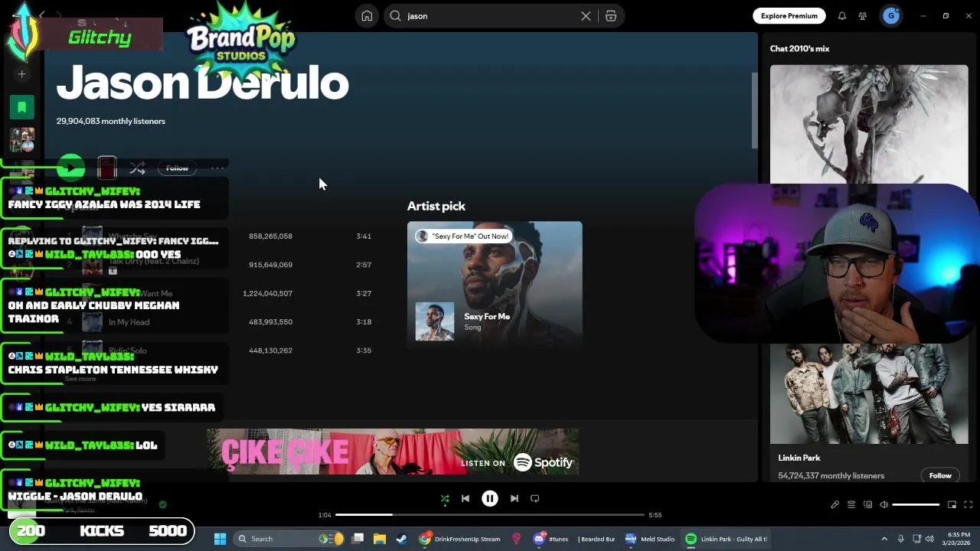Image resolution: width=980 pixels, height=551 pixels.
Task: Mute with the speaker volume icon
Action: [x=884, y=505]
